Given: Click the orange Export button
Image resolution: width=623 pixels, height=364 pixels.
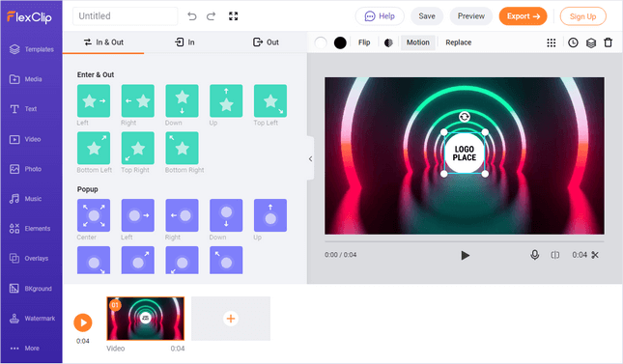Looking at the screenshot, I should 523,16.
